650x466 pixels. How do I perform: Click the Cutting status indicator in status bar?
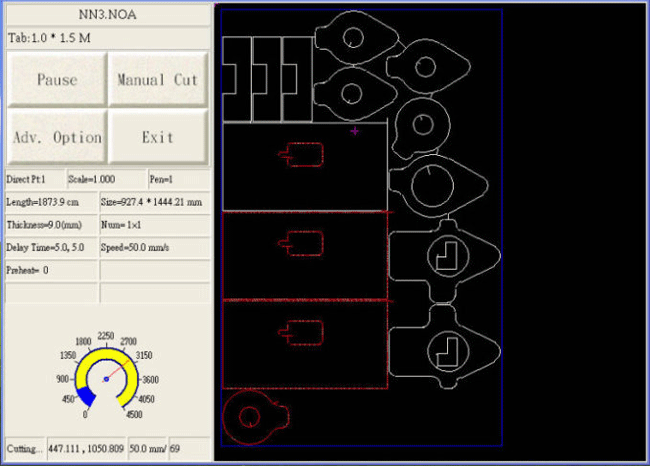tap(24, 450)
